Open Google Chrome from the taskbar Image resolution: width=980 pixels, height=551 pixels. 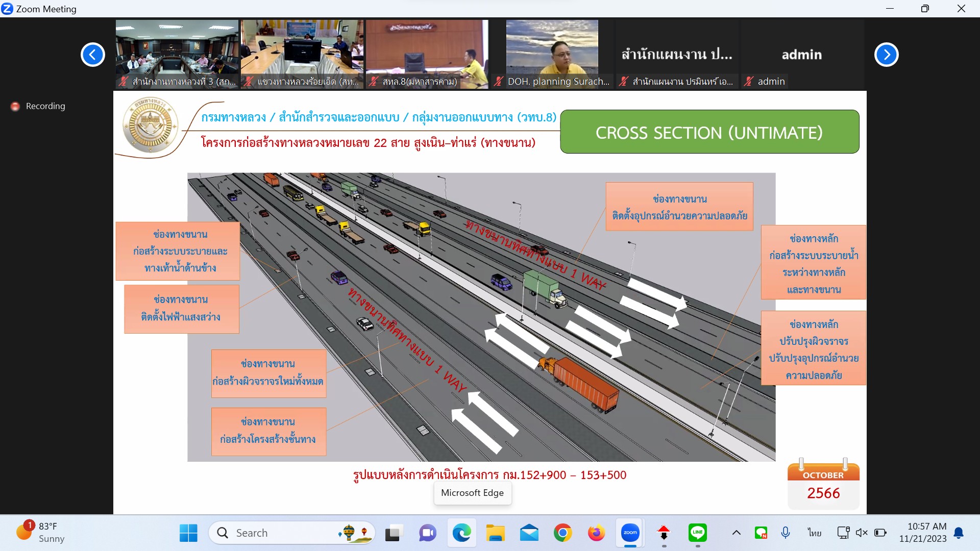point(562,533)
